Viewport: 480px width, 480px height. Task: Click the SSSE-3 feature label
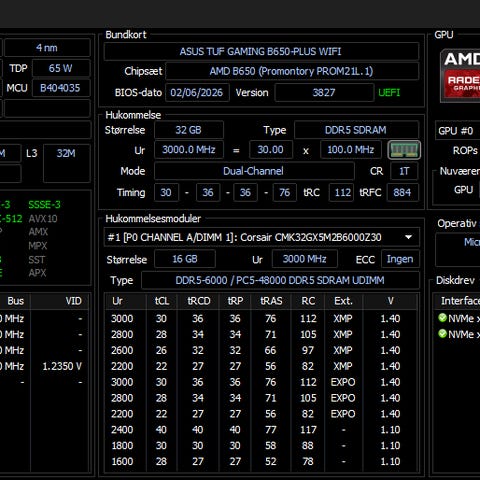pos(44,204)
